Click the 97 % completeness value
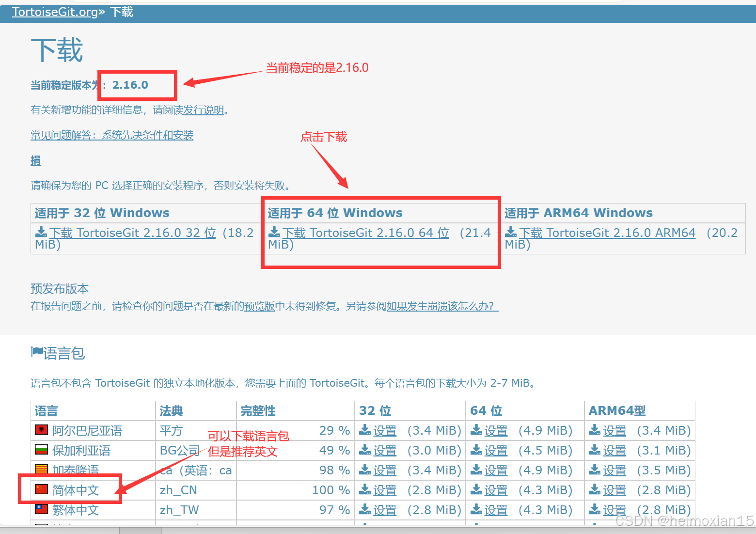Image resolution: width=756 pixels, height=534 pixels. click(x=334, y=510)
